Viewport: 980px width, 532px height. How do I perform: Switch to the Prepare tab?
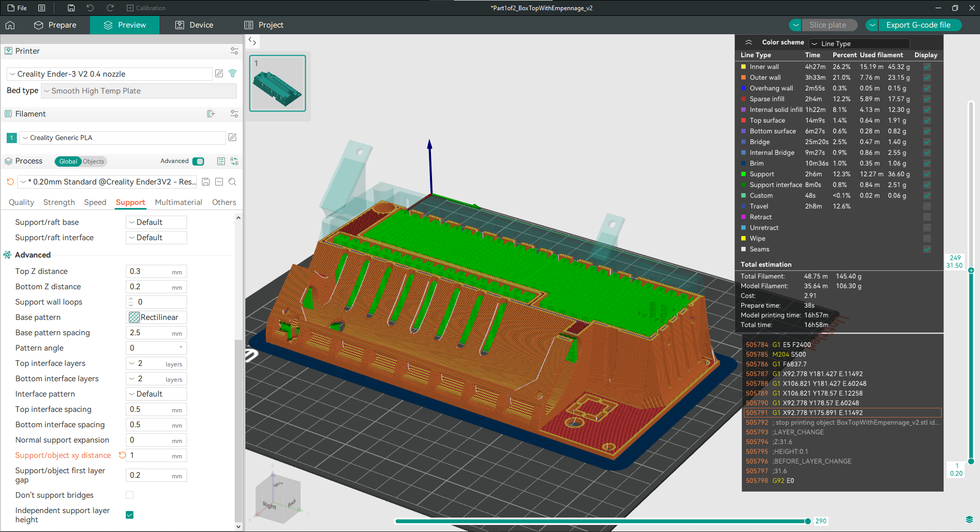(x=55, y=25)
